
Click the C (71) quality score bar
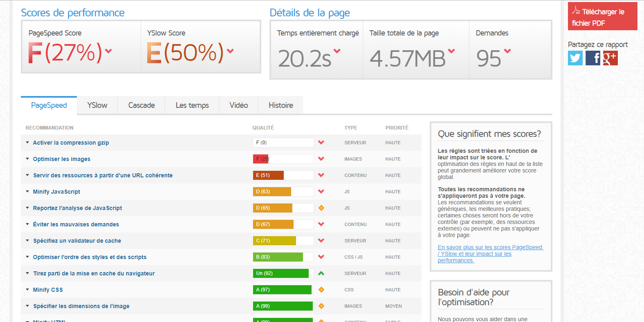point(283,241)
